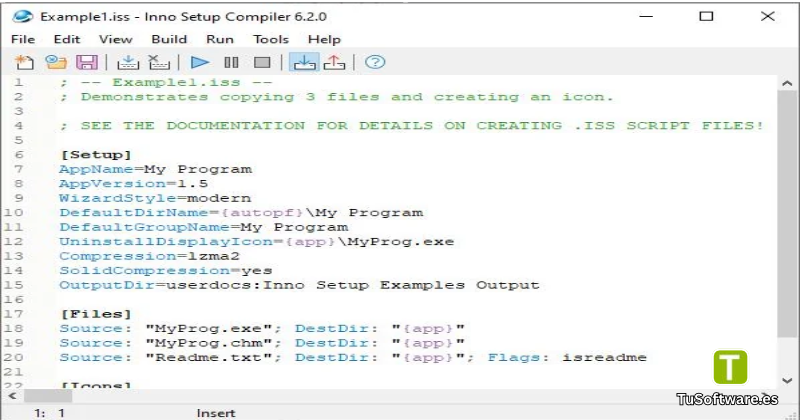Click the horizontal scrollbar left arrow
This screenshot has width=800, height=420.
coord(12,396)
